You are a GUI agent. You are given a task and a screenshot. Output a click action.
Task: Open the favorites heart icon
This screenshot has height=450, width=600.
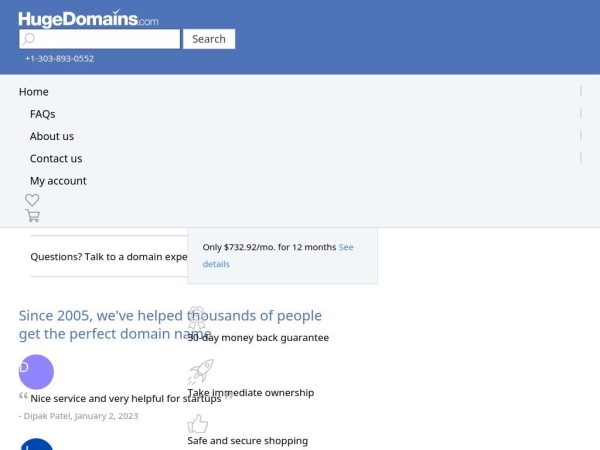coord(32,200)
